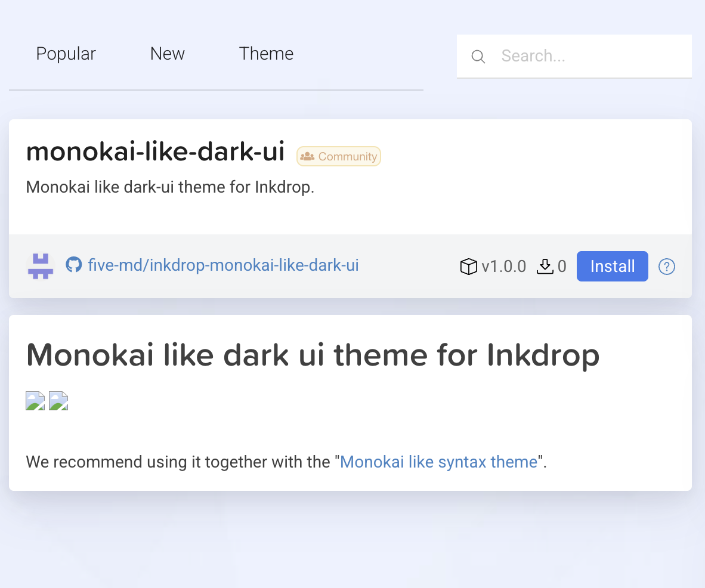This screenshot has width=705, height=588.
Task: Open five-md/inkdrop-monokai-like-dark-ui repository link
Action: tap(223, 265)
